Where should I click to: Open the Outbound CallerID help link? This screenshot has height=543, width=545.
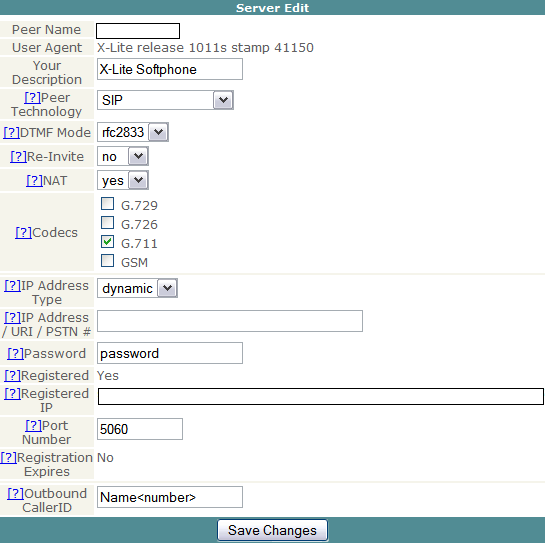16,493
